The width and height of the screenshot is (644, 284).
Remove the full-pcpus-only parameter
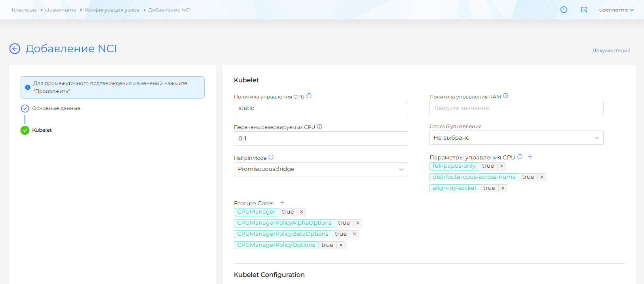coord(502,166)
